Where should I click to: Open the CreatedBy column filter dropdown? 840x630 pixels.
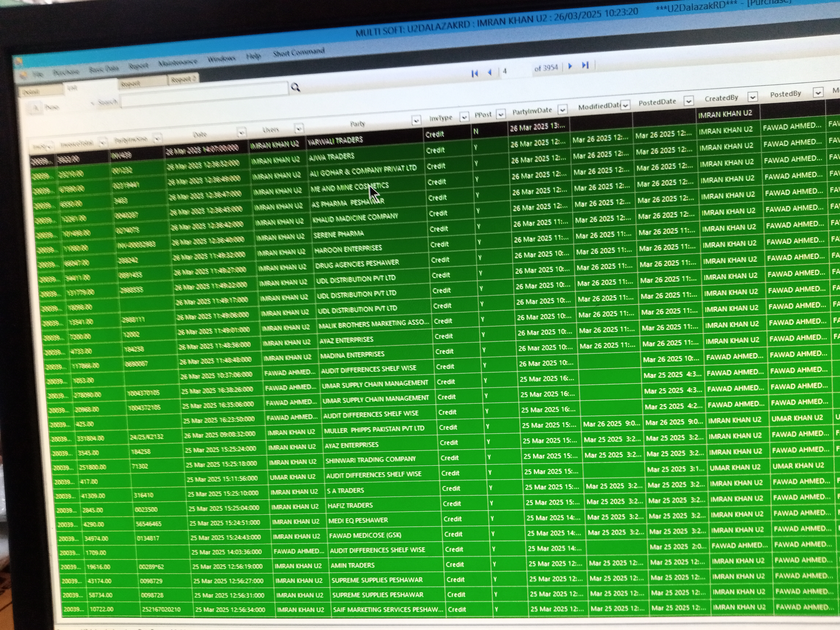[x=752, y=97]
